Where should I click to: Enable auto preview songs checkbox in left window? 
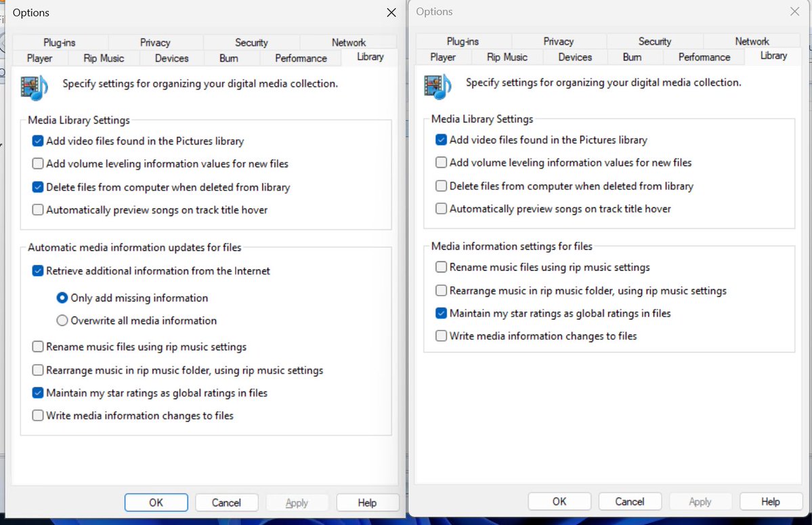point(38,210)
